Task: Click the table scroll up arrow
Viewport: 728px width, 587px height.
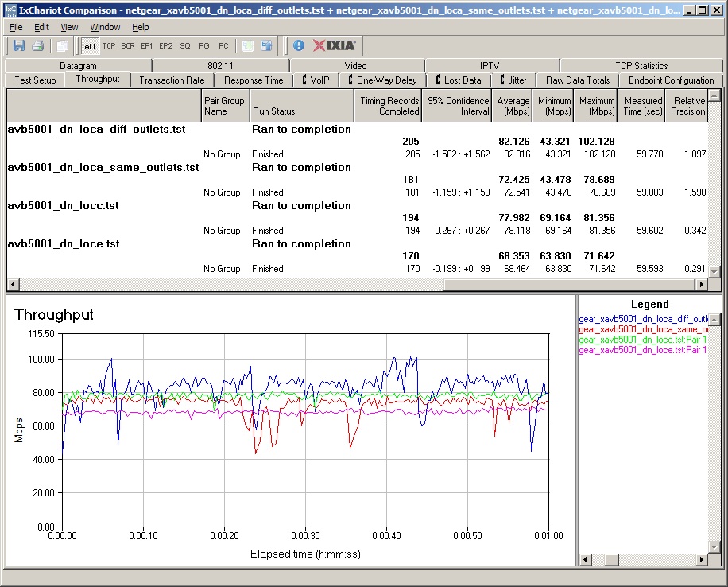Action: [x=714, y=95]
